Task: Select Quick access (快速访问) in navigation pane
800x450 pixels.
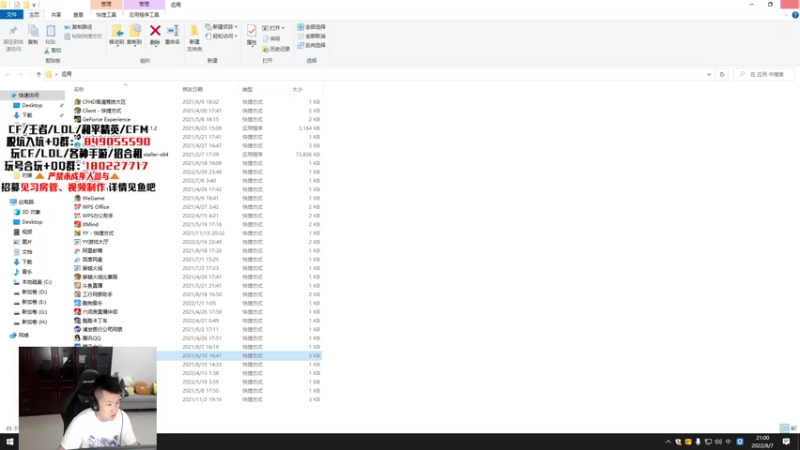Action: [x=29, y=95]
